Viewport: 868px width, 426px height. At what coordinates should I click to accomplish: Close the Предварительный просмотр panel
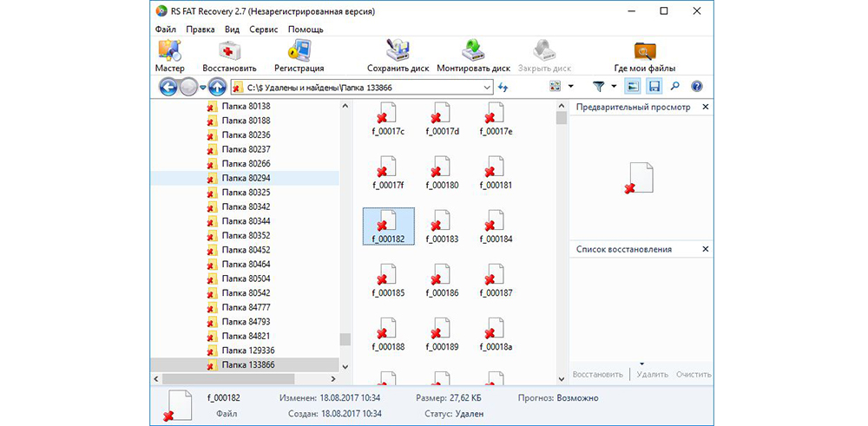pyautogui.click(x=705, y=107)
